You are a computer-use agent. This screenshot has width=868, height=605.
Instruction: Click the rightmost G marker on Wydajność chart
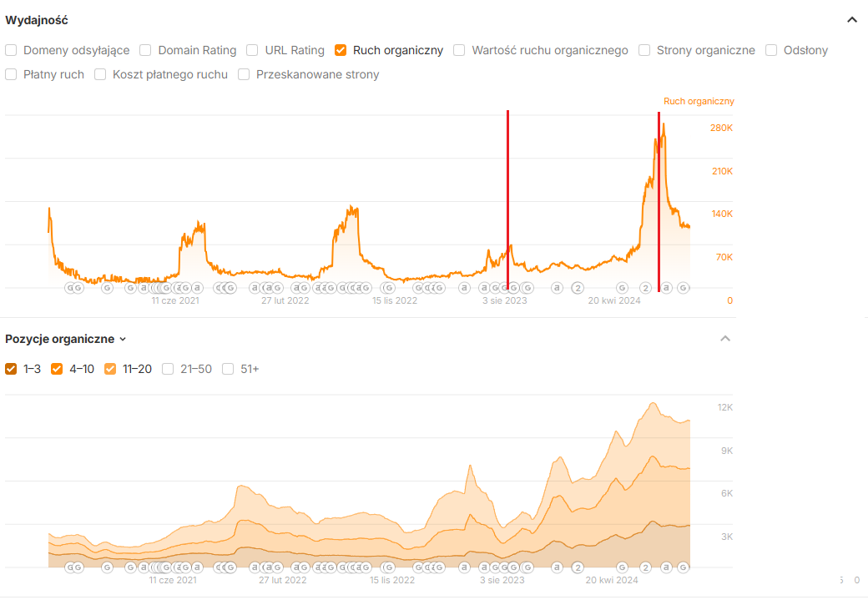(683, 288)
